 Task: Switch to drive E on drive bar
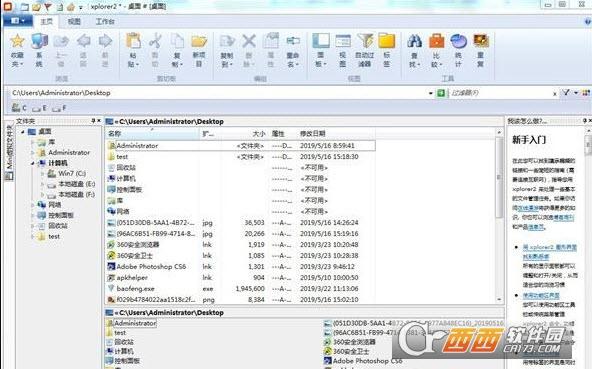(x=39, y=108)
